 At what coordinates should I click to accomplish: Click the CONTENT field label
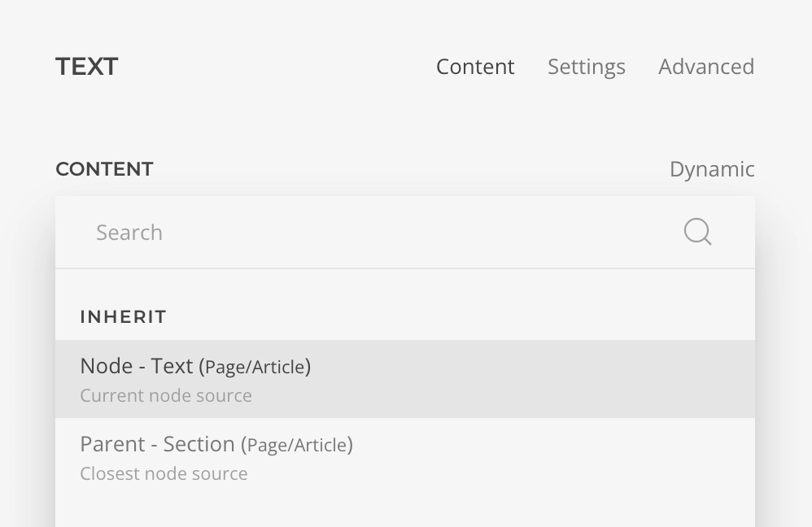104,169
